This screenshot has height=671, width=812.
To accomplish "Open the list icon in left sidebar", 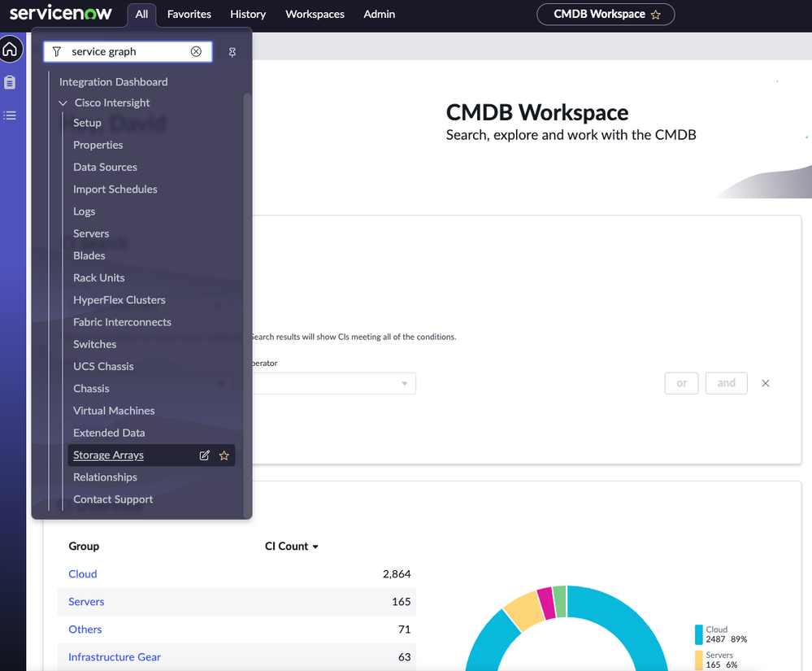I will tap(10, 115).
